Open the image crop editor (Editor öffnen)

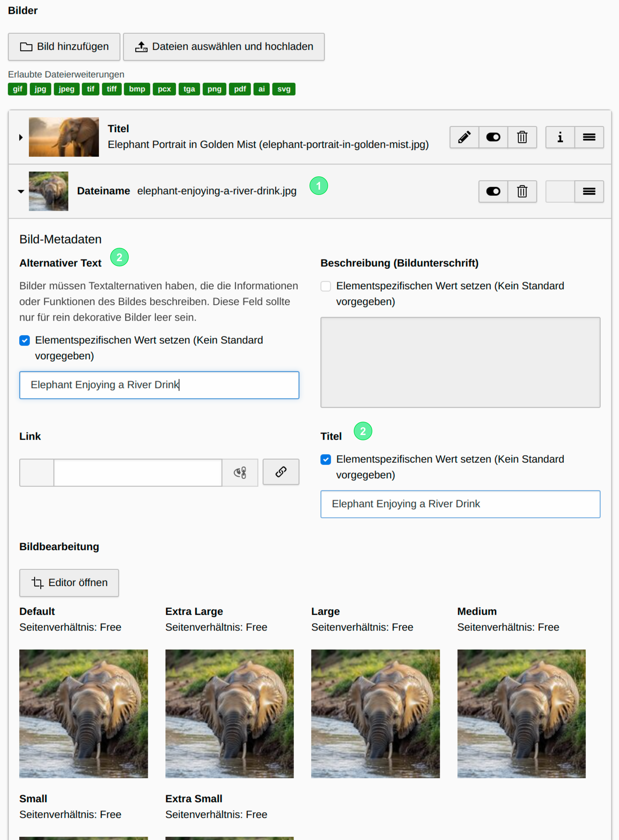(x=69, y=583)
